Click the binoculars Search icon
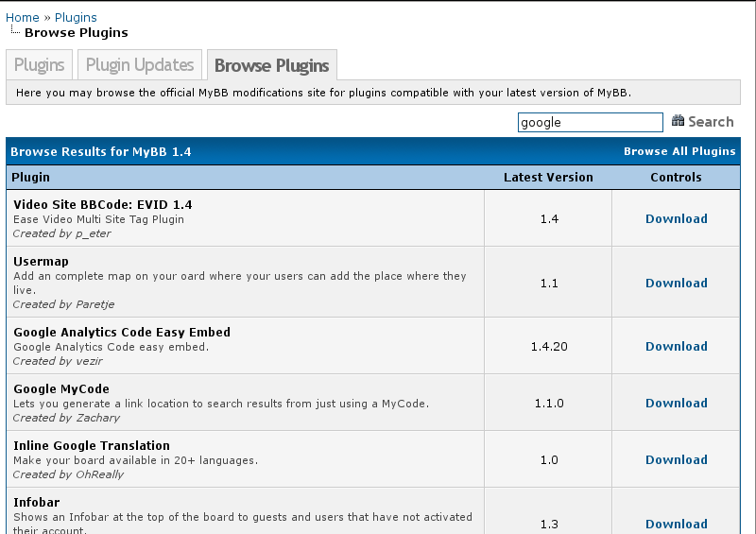 click(678, 121)
